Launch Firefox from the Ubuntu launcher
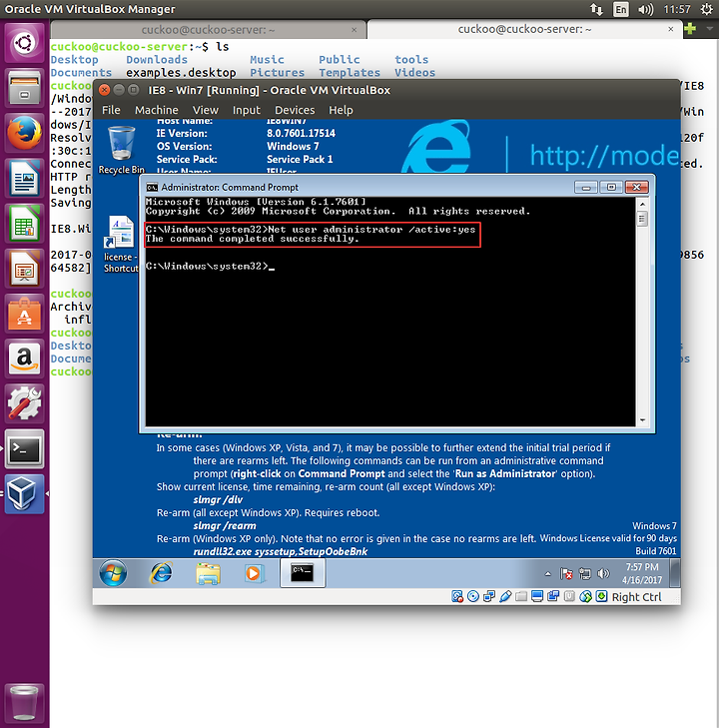 point(24,133)
